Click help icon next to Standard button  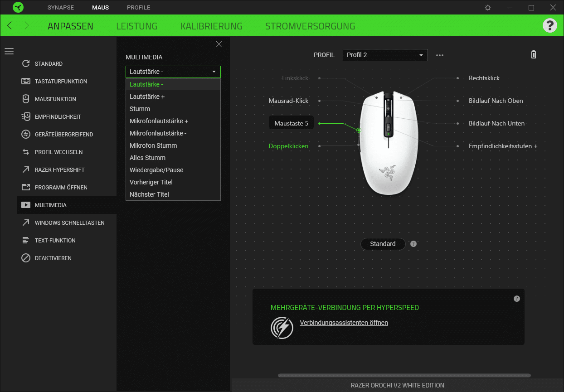413,244
